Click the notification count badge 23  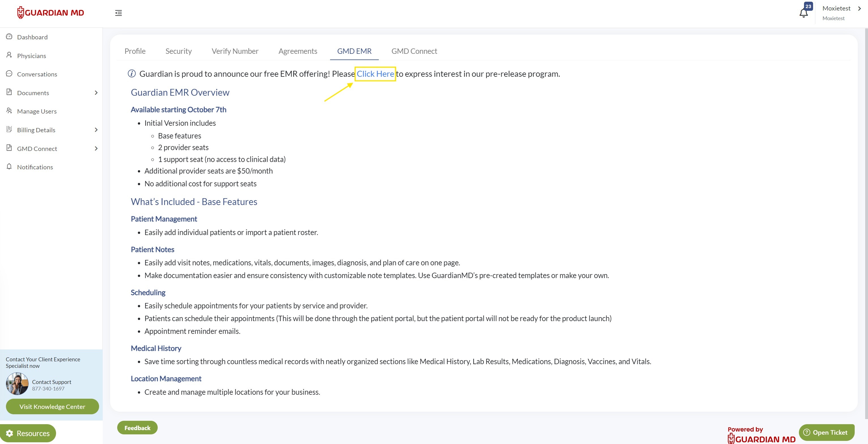pyautogui.click(x=808, y=6)
